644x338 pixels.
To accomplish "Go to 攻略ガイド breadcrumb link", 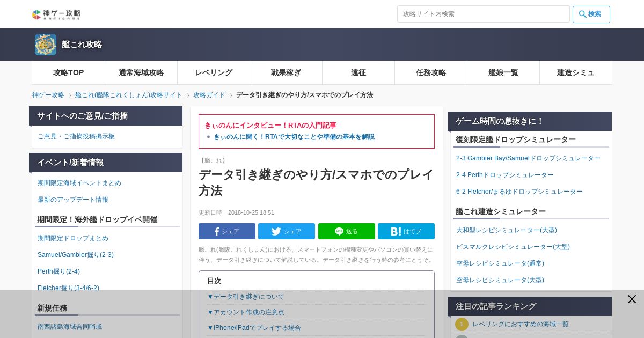I will point(209,95).
